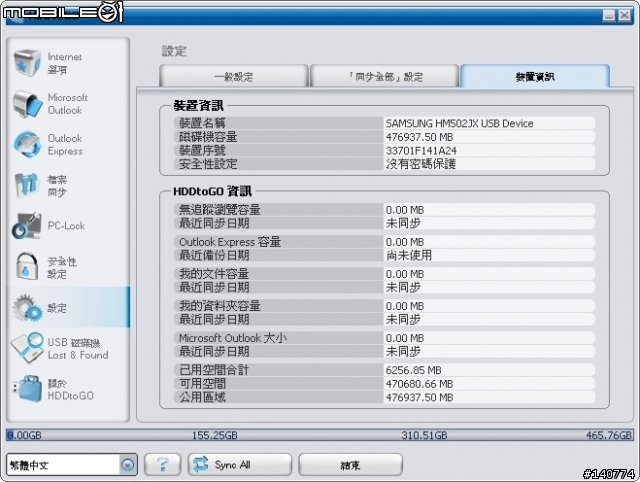Click the help question mark button

[162, 464]
